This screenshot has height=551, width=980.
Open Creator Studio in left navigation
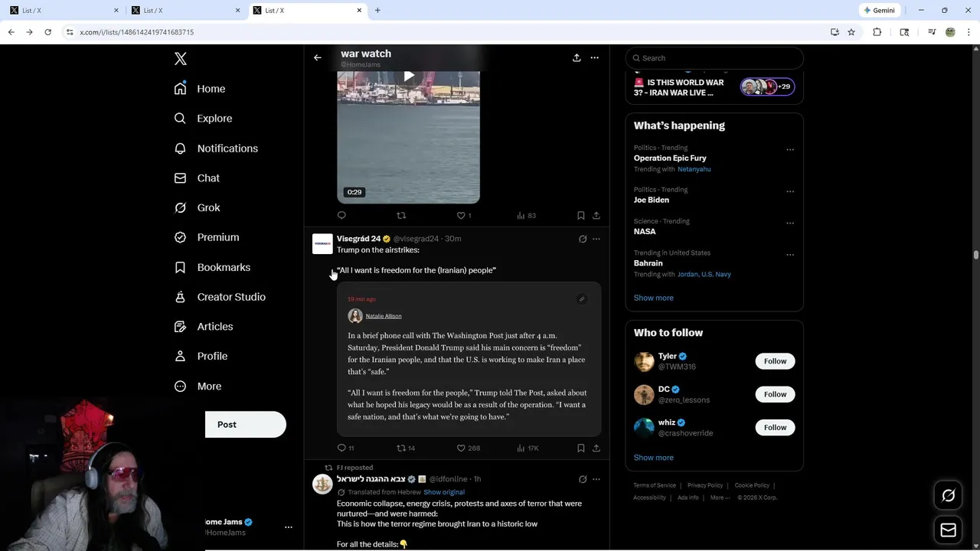click(x=220, y=297)
